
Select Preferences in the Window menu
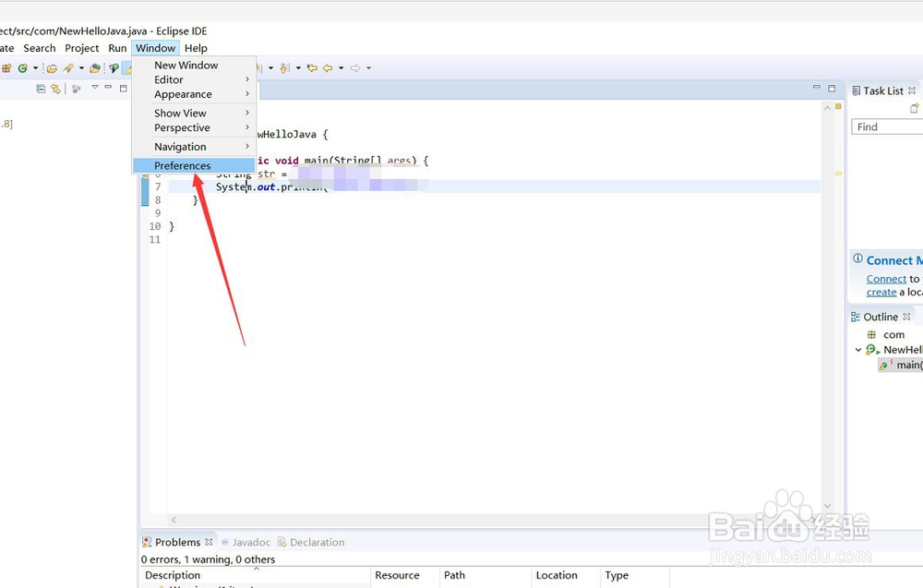pyautogui.click(x=194, y=166)
